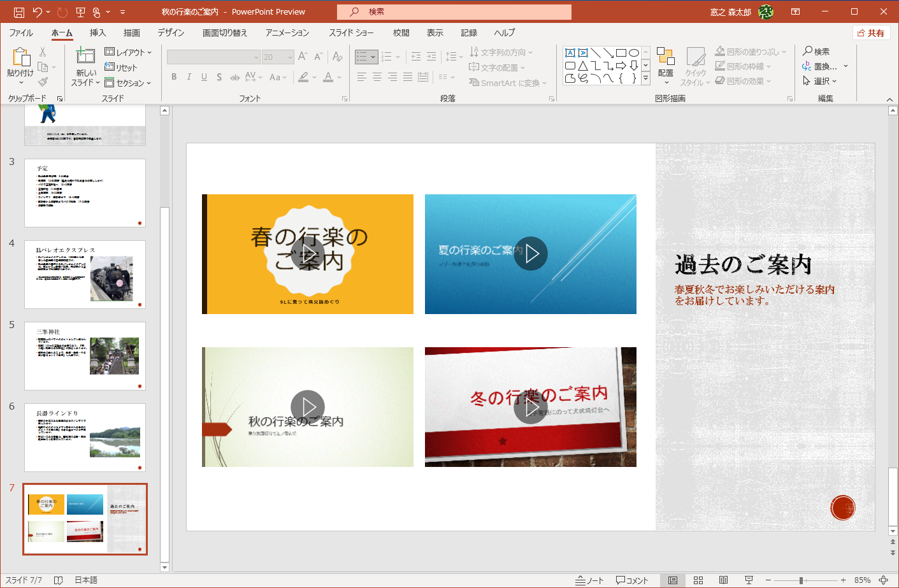Toggle center paragraph alignment
The image size is (899, 588).
tap(377, 77)
